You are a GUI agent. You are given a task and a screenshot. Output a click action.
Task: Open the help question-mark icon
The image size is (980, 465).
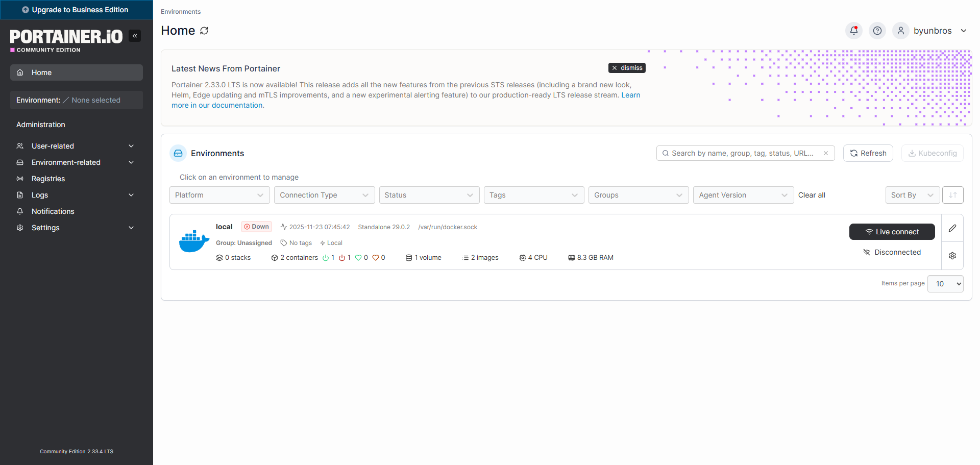click(877, 31)
